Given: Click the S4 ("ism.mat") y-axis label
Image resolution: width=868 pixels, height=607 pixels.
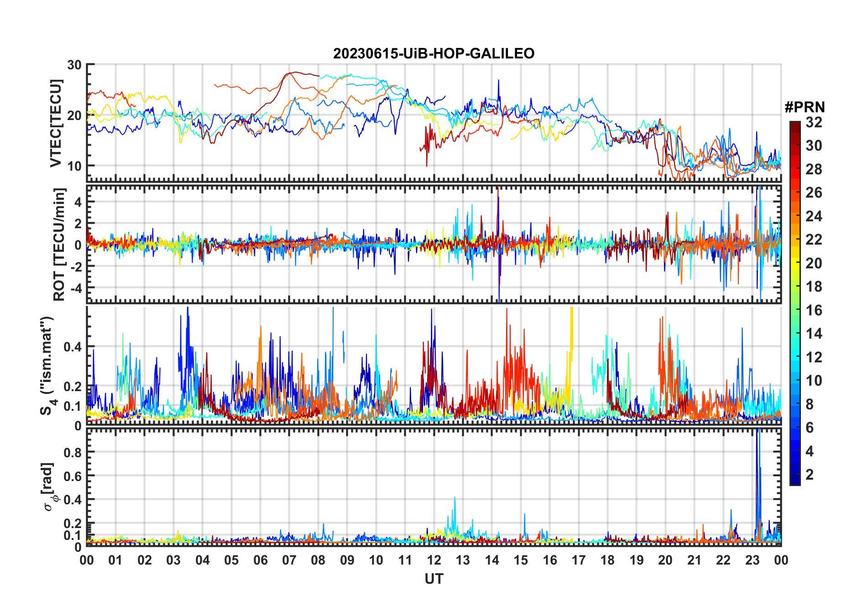Looking at the screenshot, I should coord(47,366).
